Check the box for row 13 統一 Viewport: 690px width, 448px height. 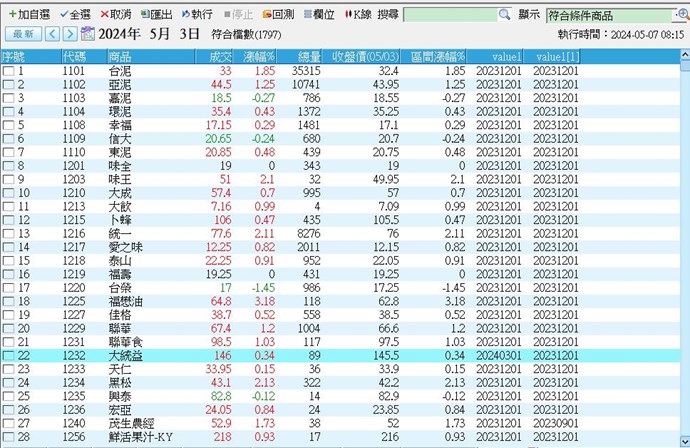coord(8,232)
